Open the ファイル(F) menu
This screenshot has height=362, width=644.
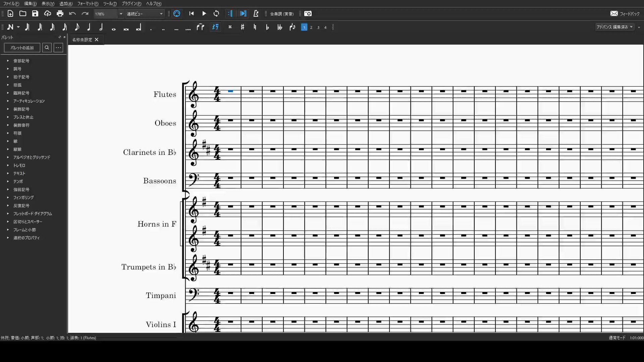point(12,4)
